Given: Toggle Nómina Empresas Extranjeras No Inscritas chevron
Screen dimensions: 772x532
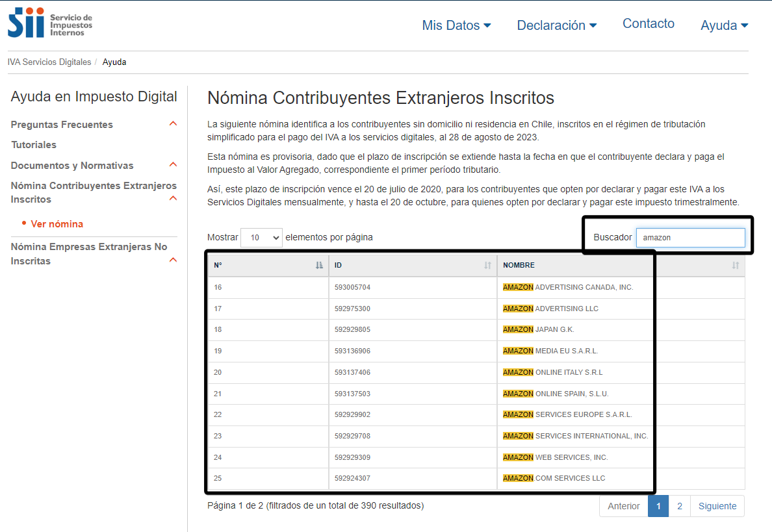Looking at the screenshot, I should click(173, 260).
